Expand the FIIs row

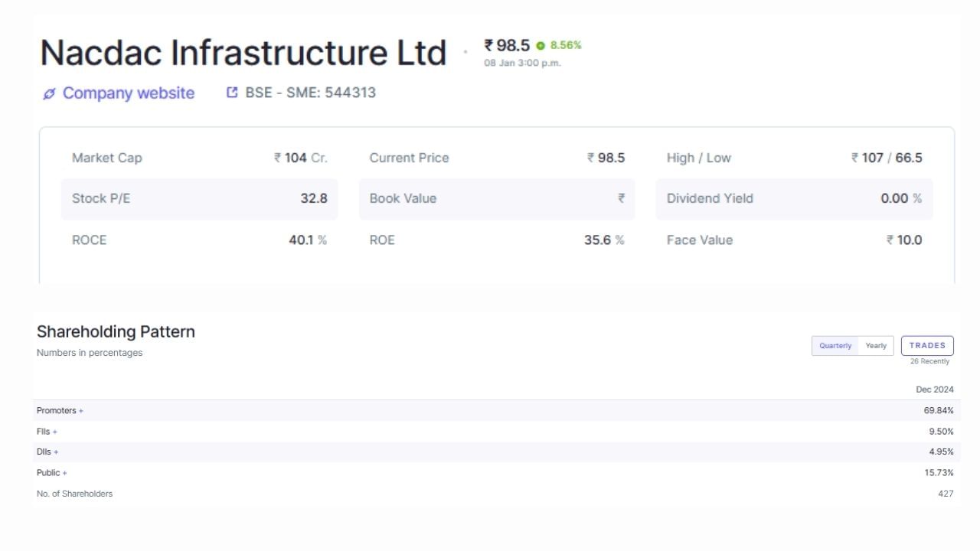[x=47, y=432]
